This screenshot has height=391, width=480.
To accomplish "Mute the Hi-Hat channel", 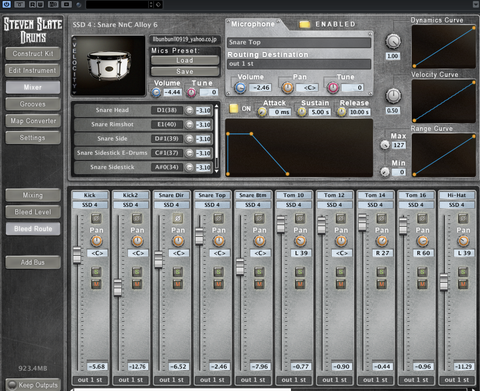I will (x=463, y=284).
